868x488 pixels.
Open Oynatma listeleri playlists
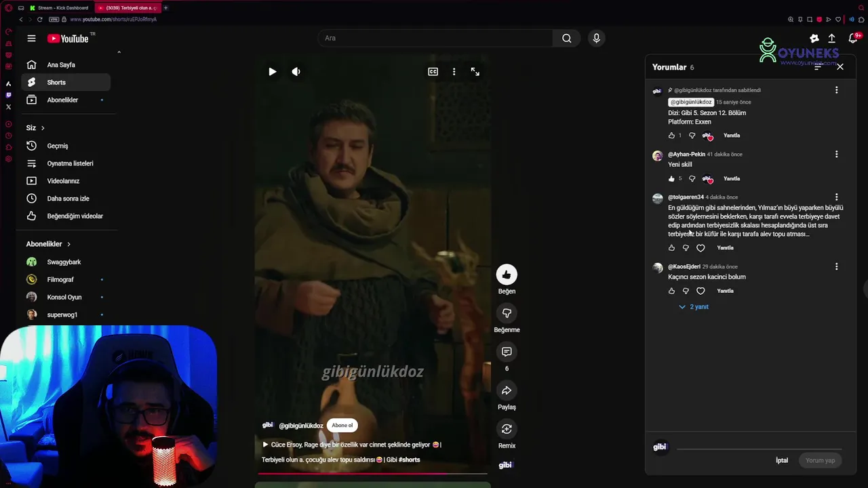click(x=65, y=163)
